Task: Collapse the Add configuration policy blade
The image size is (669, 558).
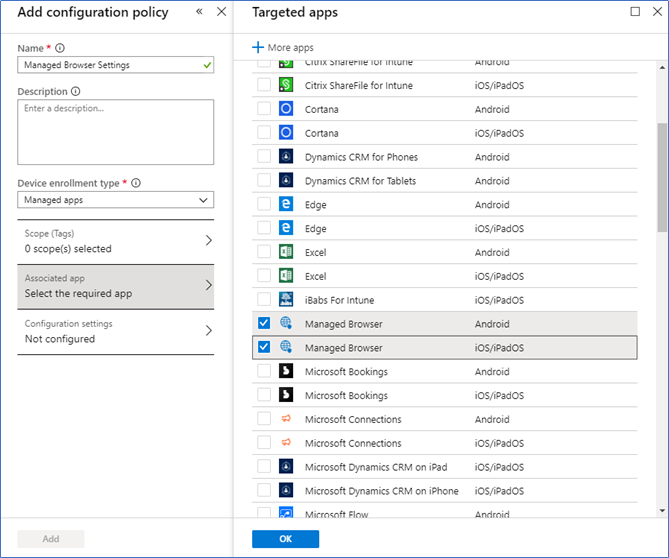Action: (199, 12)
